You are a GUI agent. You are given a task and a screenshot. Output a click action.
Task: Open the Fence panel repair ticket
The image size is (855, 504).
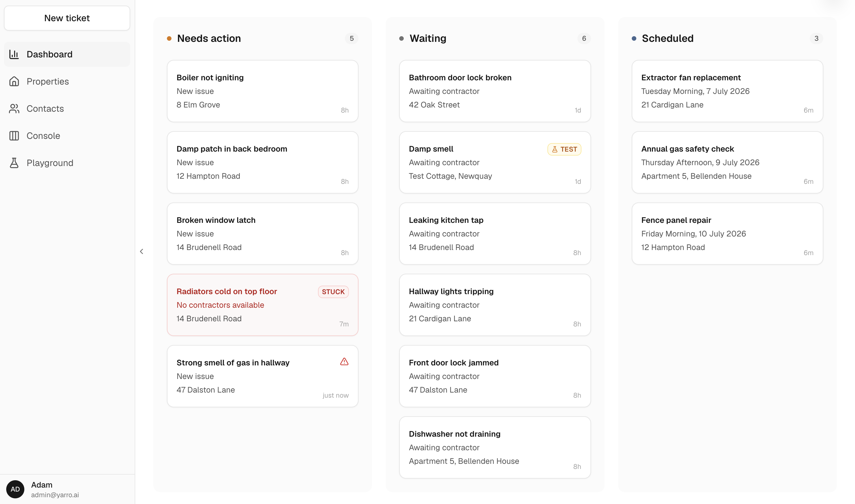[x=727, y=234]
